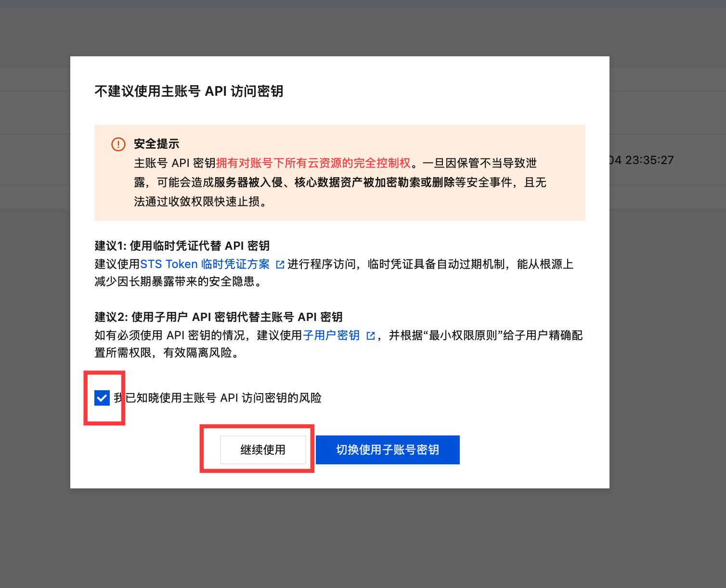This screenshot has width=726, height=588.
Task: Click the external-link icon after 子用户密钥
Action: point(371,335)
